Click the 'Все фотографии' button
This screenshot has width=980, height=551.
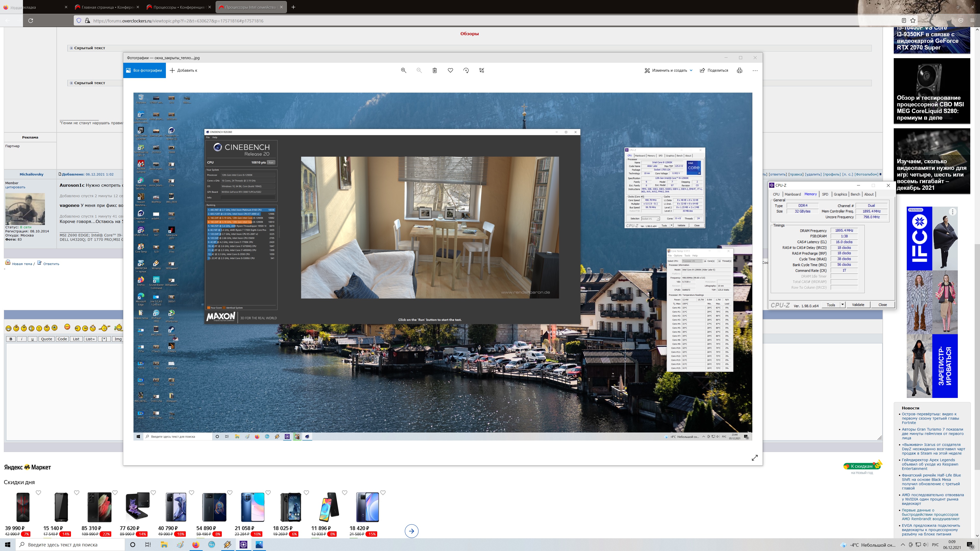pyautogui.click(x=144, y=70)
